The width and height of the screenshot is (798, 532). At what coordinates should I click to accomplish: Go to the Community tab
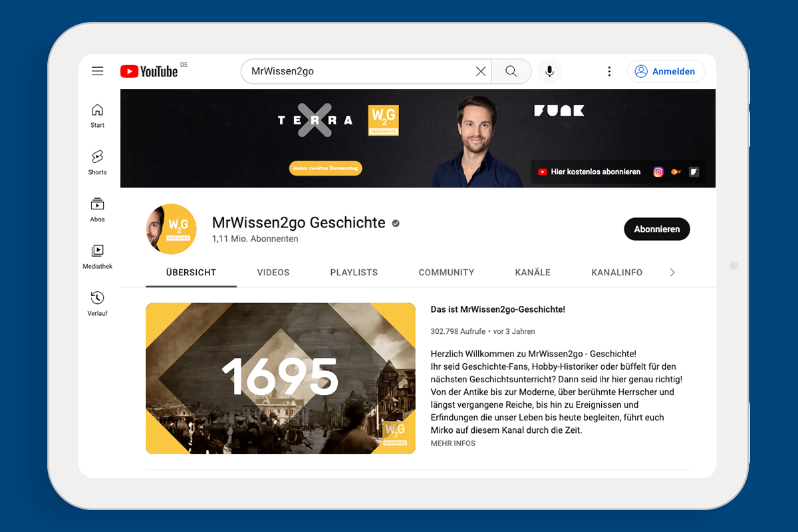click(x=446, y=273)
